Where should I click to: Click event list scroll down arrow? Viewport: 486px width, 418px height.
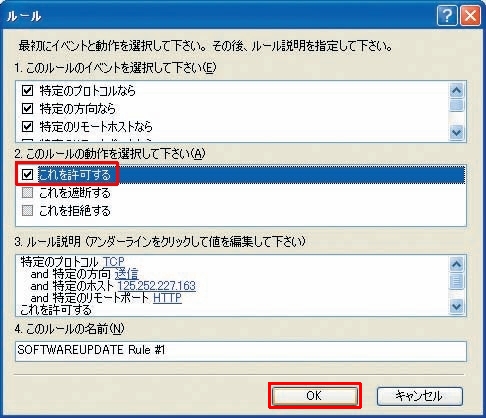(x=456, y=132)
